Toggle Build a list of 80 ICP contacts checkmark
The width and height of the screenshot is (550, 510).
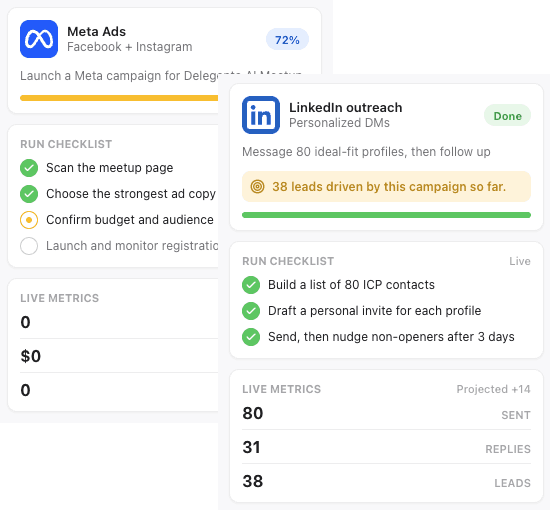tap(251, 285)
